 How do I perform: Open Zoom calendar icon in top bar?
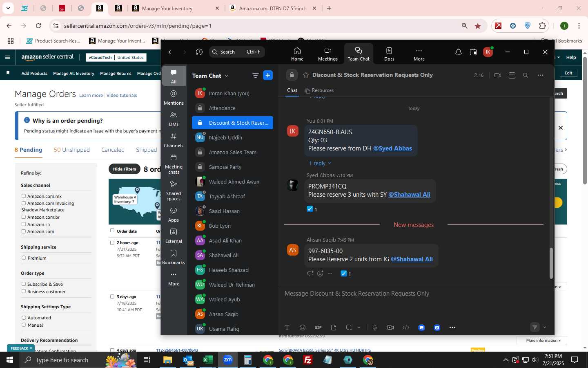coord(473,52)
